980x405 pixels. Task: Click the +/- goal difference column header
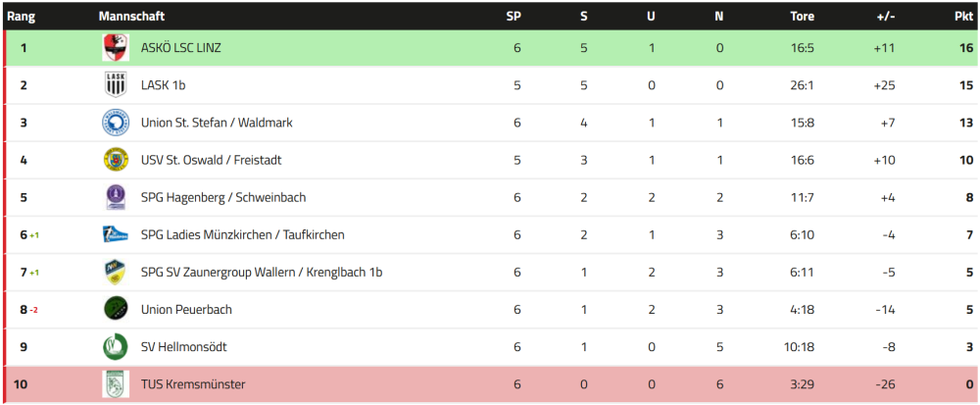tap(885, 16)
